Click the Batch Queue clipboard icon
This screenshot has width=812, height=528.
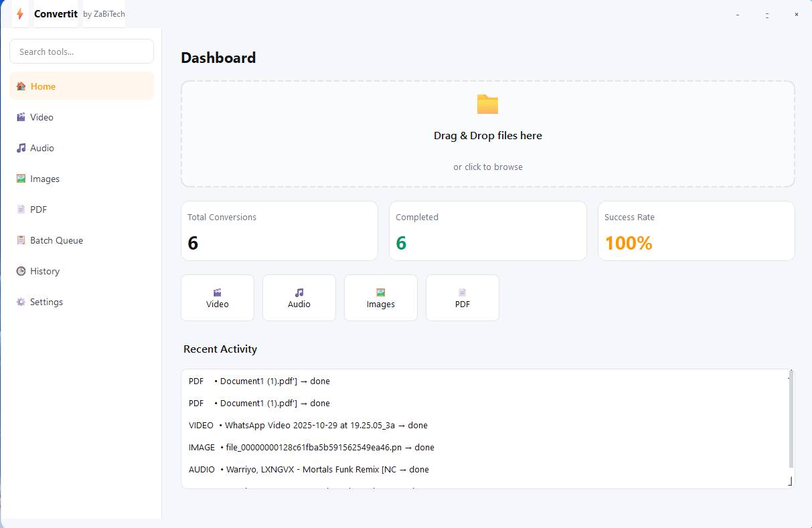coord(21,240)
